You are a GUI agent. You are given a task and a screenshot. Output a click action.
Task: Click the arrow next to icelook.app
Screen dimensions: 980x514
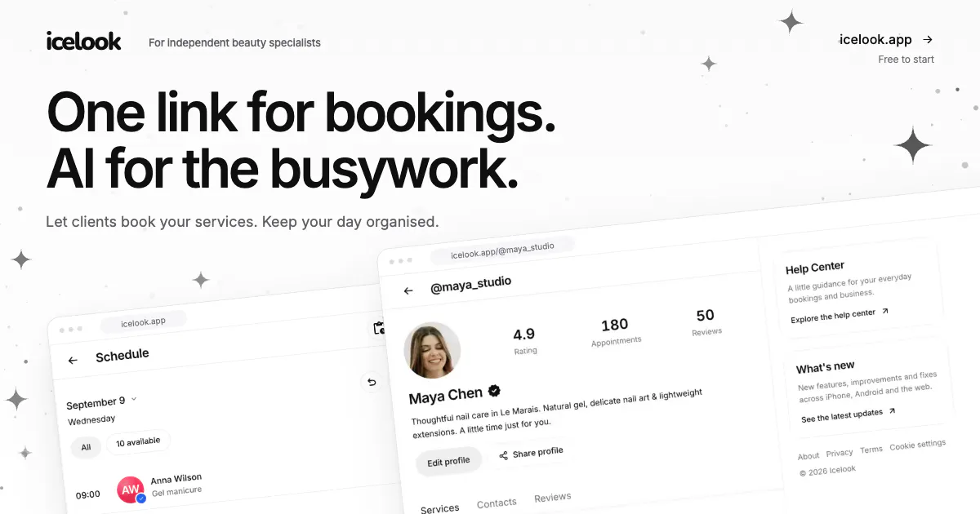coord(928,39)
